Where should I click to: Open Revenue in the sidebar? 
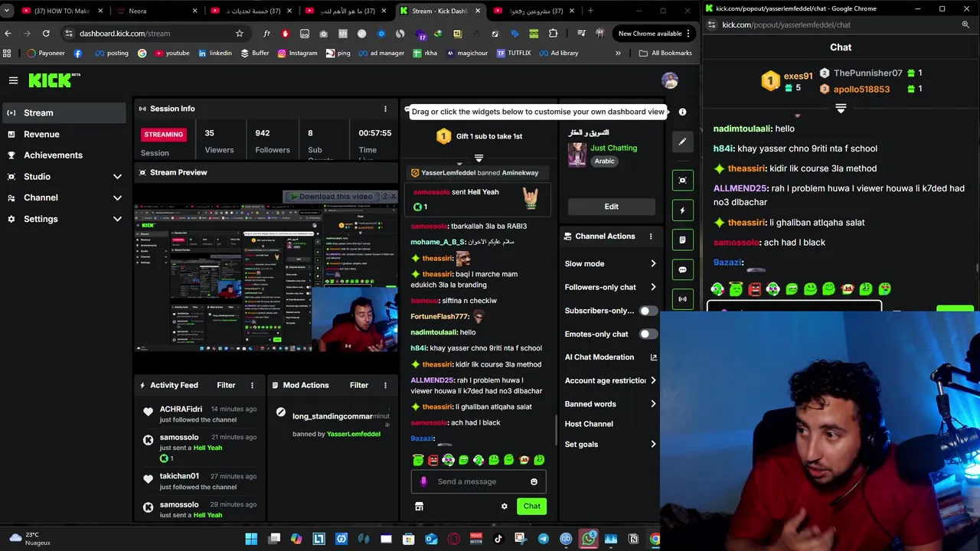63,134
